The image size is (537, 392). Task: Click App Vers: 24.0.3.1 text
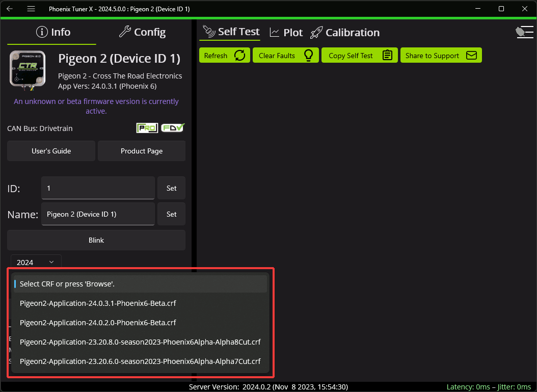click(107, 86)
